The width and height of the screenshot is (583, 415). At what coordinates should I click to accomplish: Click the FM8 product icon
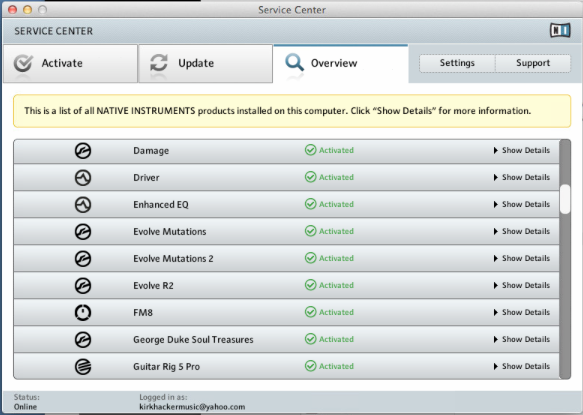[x=83, y=312]
